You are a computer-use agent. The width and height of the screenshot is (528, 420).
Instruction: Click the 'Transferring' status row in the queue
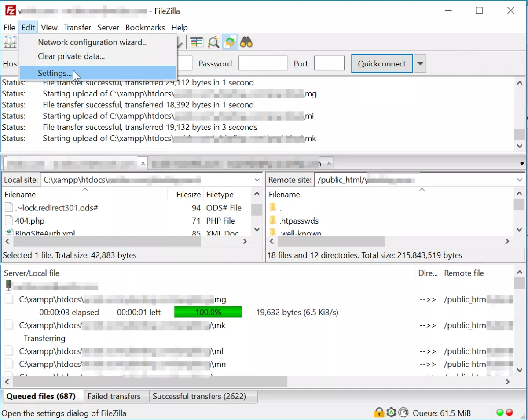(x=44, y=338)
